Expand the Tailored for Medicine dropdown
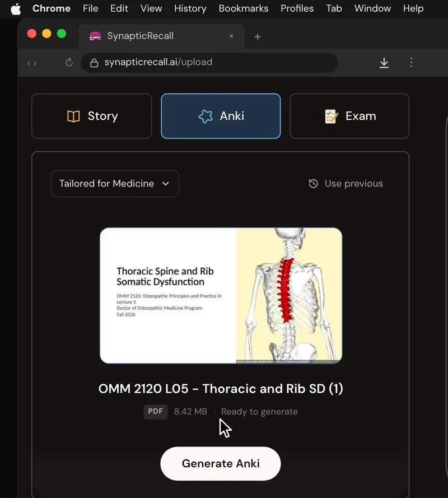448x498 pixels. tap(115, 184)
